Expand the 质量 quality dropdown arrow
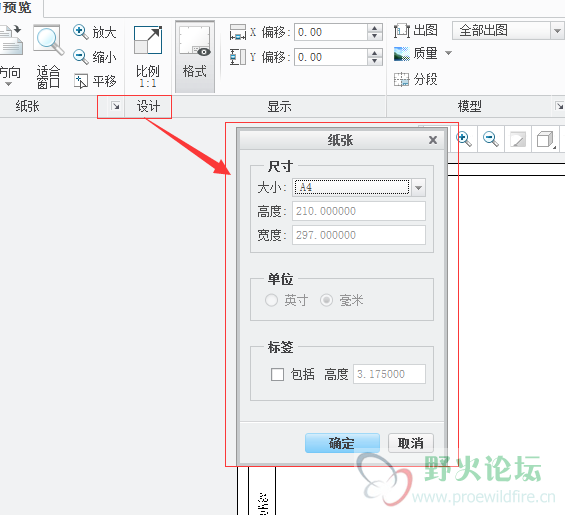This screenshot has height=515, width=565. coord(448,53)
